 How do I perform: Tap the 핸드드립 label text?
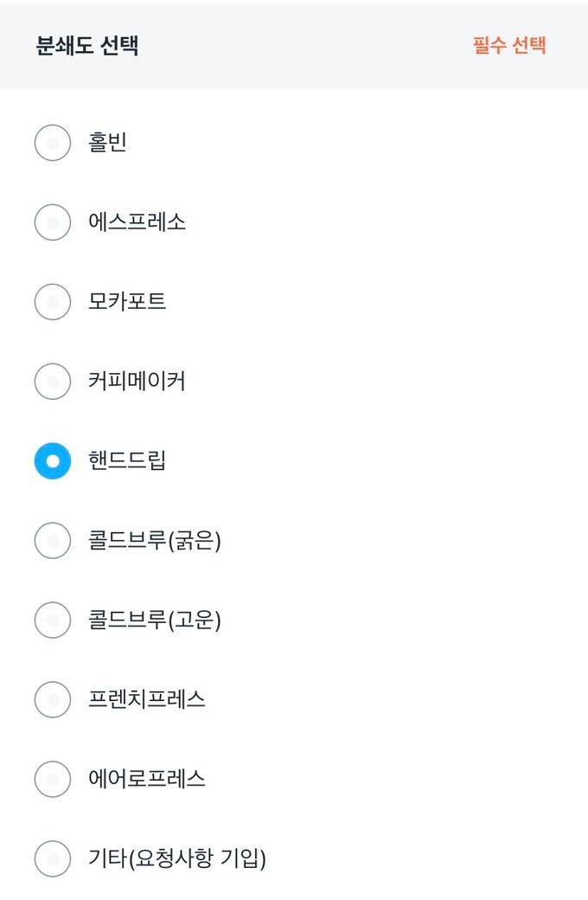point(127,461)
